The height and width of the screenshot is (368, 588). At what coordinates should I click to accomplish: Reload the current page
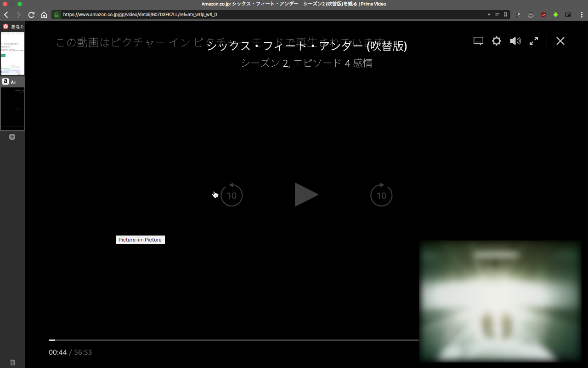click(31, 15)
